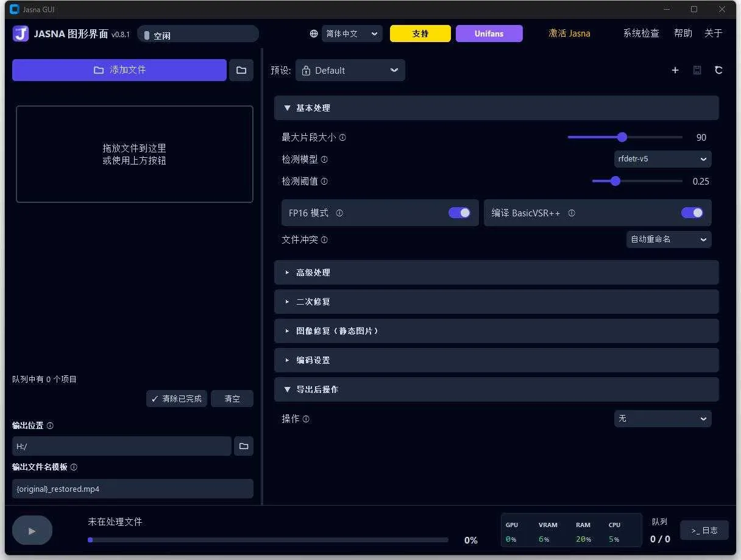Click the v0.8.1 version label

(x=121, y=35)
